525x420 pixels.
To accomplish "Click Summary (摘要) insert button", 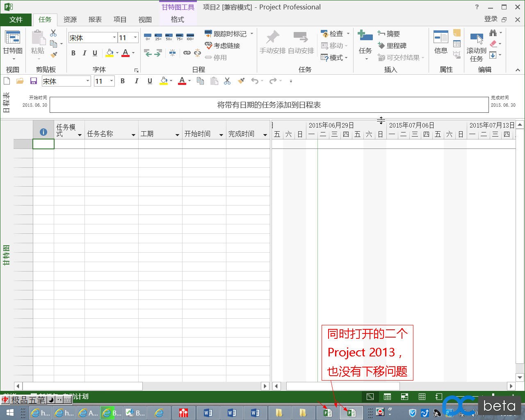I will (388, 34).
